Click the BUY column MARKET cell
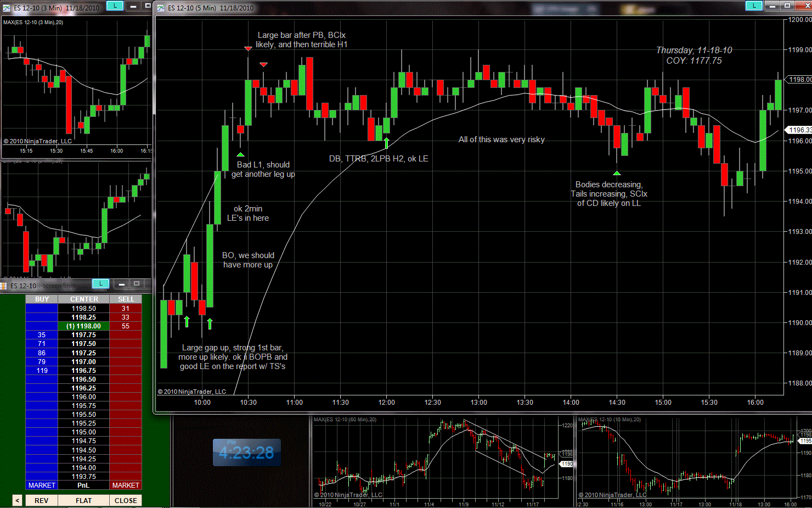The image size is (812, 508). coord(42,485)
